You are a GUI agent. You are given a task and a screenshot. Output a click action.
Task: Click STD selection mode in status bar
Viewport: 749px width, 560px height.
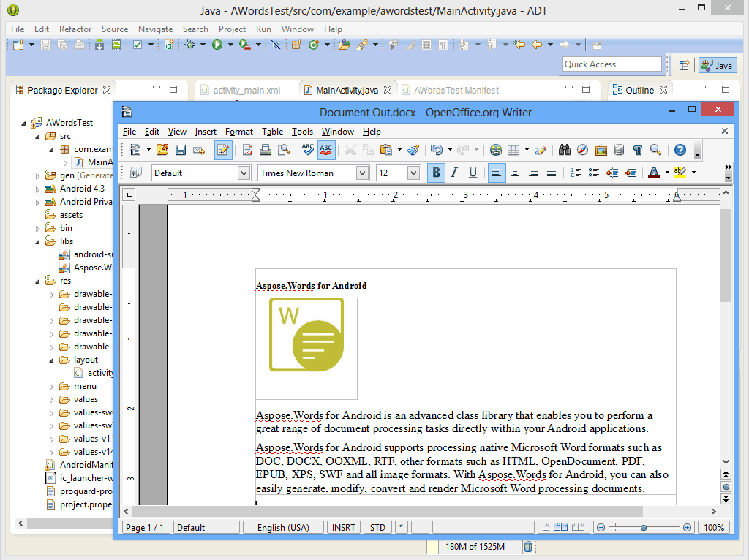coord(377,528)
